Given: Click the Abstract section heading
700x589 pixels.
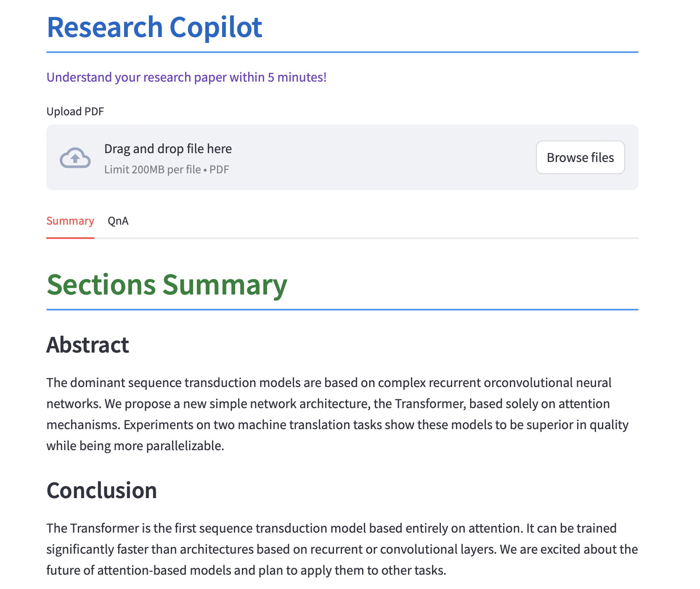Looking at the screenshot, I should click(x=87, y=345).
